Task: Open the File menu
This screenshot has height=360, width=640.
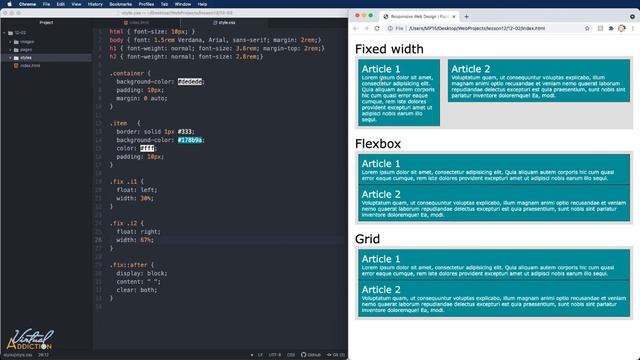Action: click(x=46, y=4)
